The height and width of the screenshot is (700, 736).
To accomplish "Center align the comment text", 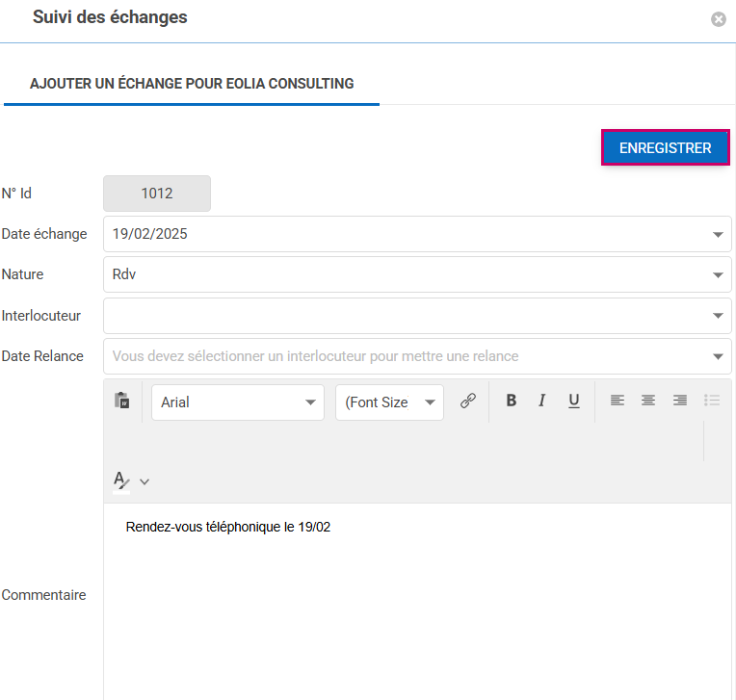I will coord(648,402).
